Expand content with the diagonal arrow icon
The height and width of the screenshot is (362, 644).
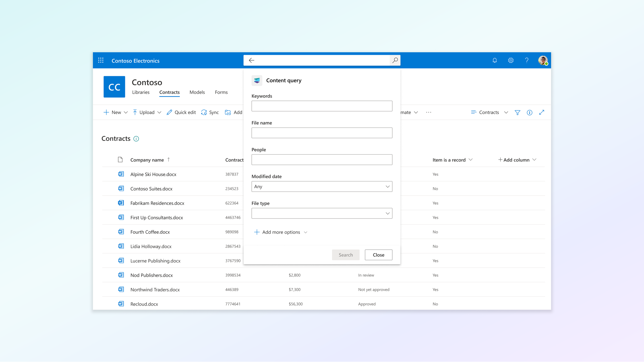[542, 113]
